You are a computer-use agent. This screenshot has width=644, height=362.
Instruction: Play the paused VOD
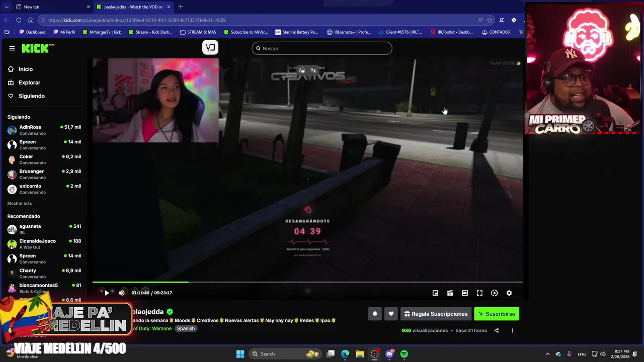tap(107, 293)
